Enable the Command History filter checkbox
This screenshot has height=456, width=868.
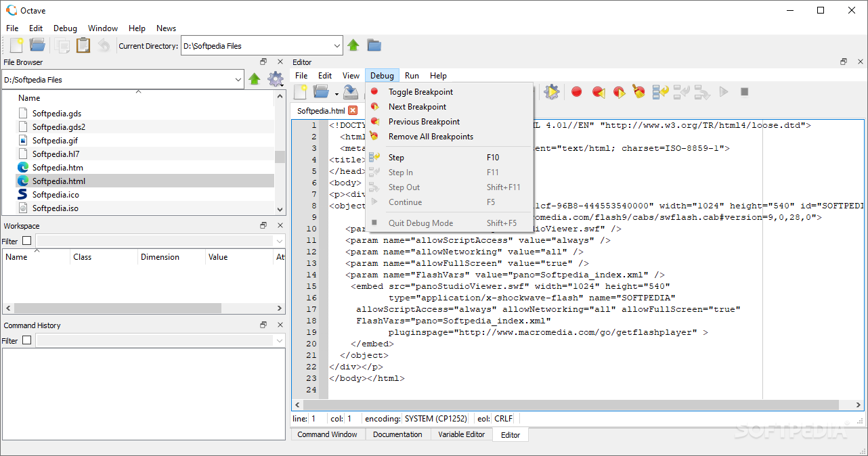(27, 340)
